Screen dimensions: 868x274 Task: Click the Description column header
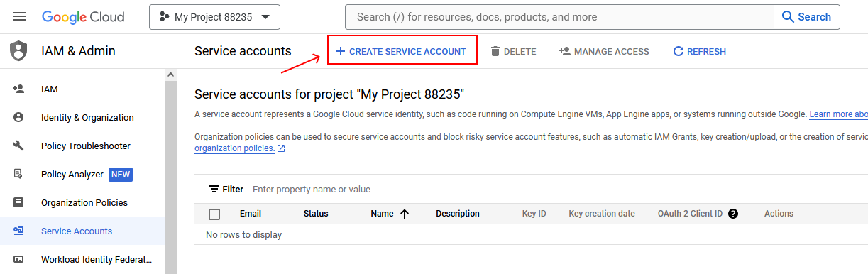tap(458, 214)
